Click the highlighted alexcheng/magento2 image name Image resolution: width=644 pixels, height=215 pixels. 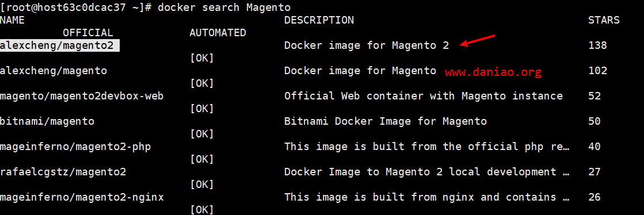pyautogui.click(x=59, y=45)
